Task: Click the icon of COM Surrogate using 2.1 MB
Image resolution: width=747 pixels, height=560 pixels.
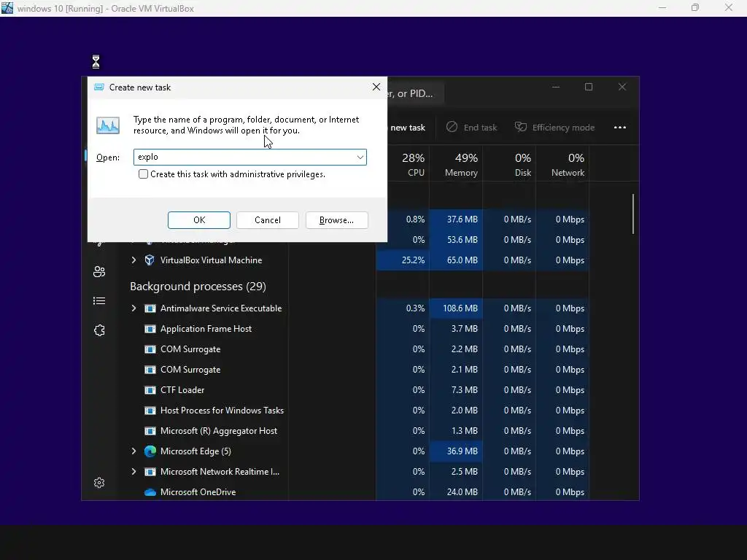Action: (150, 370)
